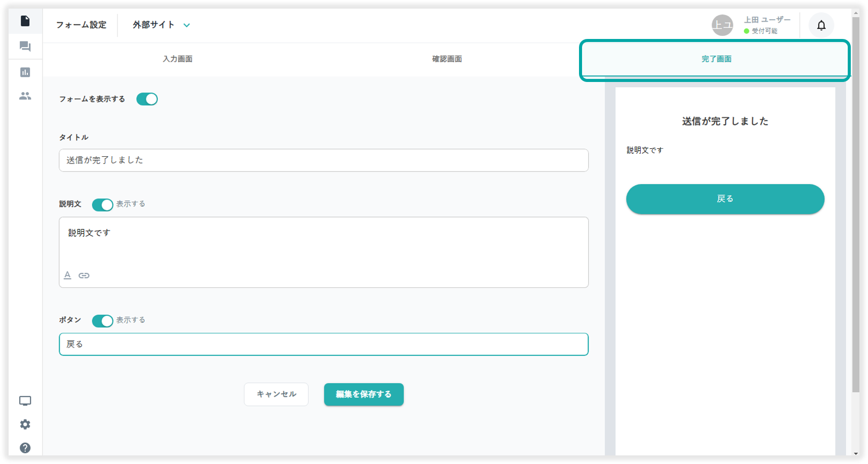Click the 編集を保存する button
Screen dimensions: 868x464
363,394
